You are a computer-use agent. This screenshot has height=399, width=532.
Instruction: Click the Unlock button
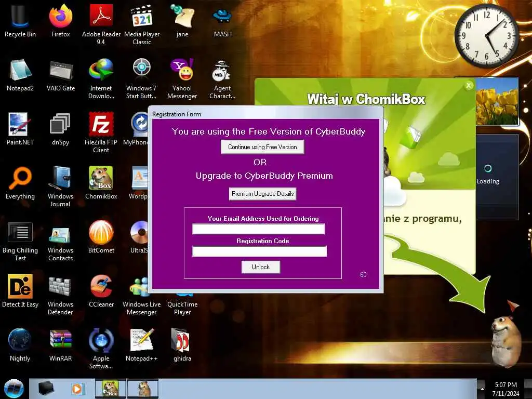[261, 267]
